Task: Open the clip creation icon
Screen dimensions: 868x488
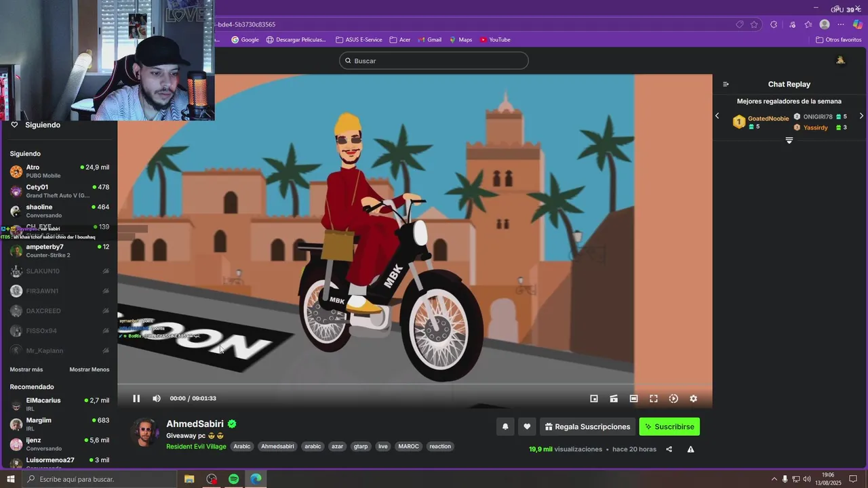Action: (x=614, y=399)
